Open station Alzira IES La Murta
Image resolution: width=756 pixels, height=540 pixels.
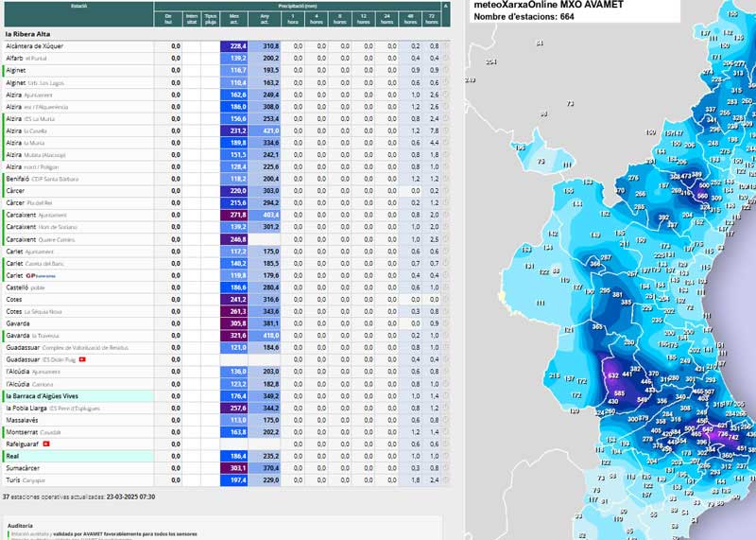[30, 119]
